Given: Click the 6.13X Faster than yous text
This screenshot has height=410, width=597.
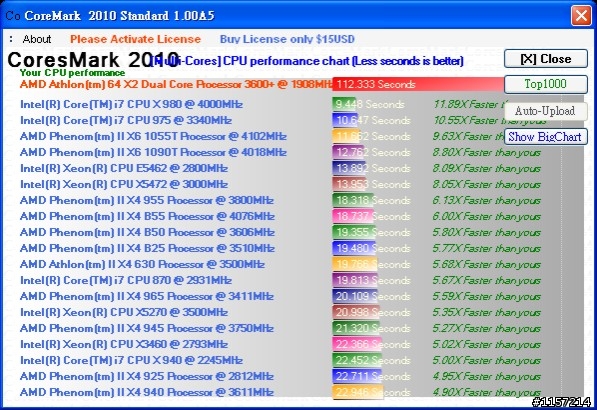Looking at the screenshot, I should [x=487, y=200].
